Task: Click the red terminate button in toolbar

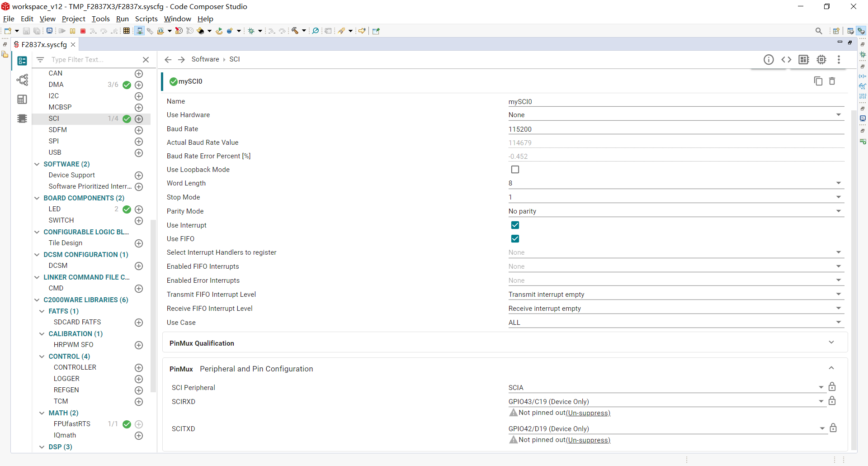Action: pyautogui.click(x=83, y=31)
